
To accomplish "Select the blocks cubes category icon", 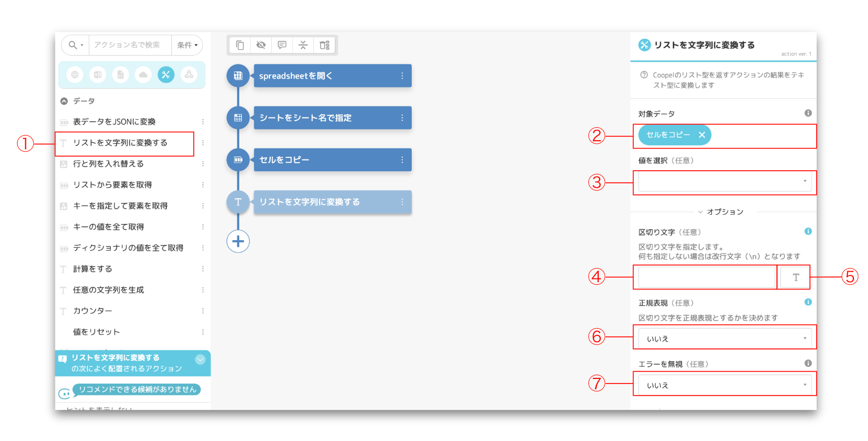I will click(x=189, y=75).
